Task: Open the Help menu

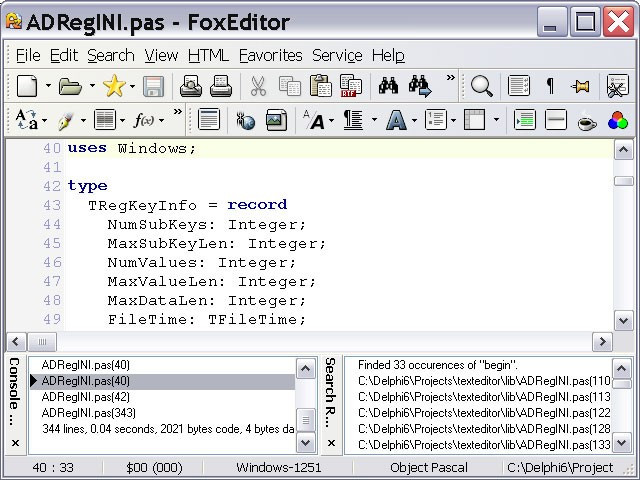Action: tap(388, 55)
